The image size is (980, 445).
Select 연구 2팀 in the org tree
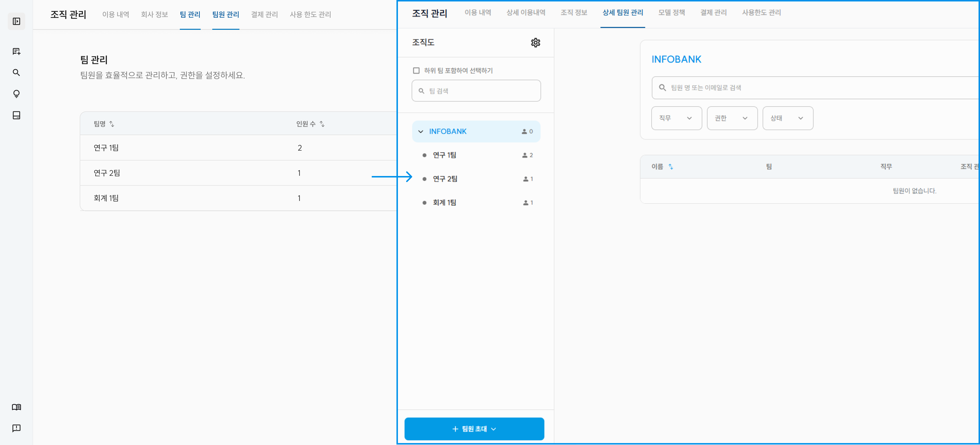coord(445,179)
